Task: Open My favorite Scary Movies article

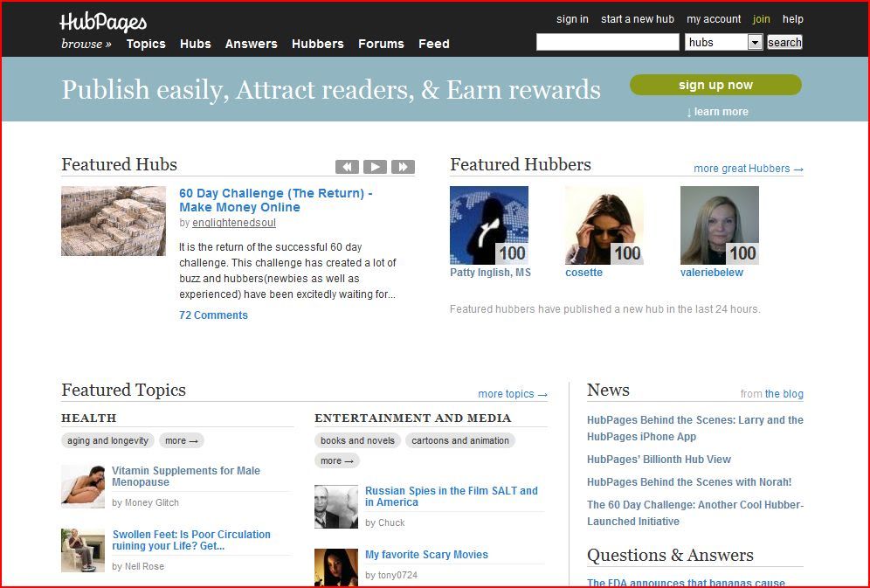Action: (x=426, y=555)
